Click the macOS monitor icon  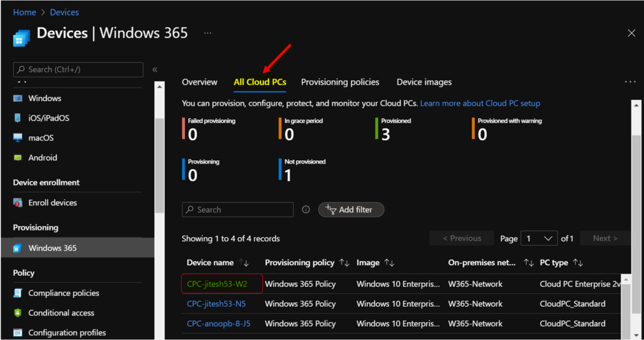click(18, 138)
